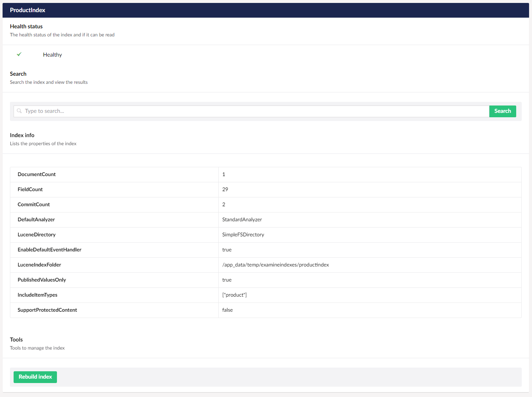Select the PublishedValuesOnly row label
The image size is (532, 397).
click(x=42, y=280)
